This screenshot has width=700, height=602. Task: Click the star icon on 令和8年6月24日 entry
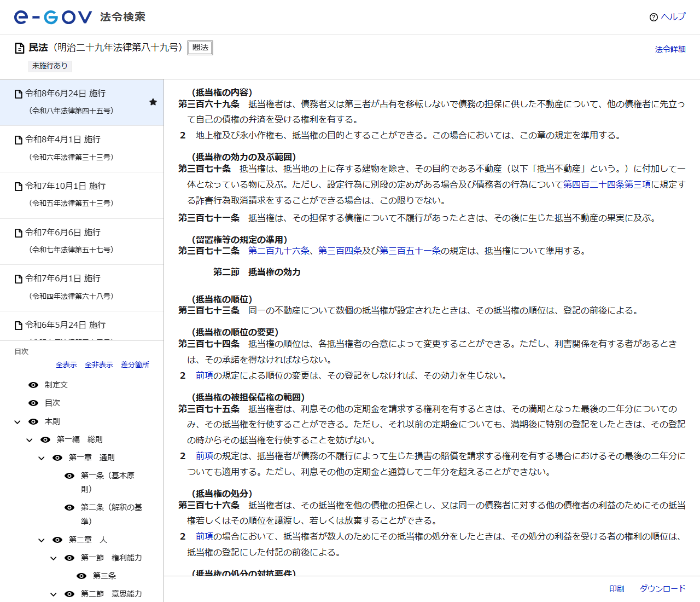[153, 102]
